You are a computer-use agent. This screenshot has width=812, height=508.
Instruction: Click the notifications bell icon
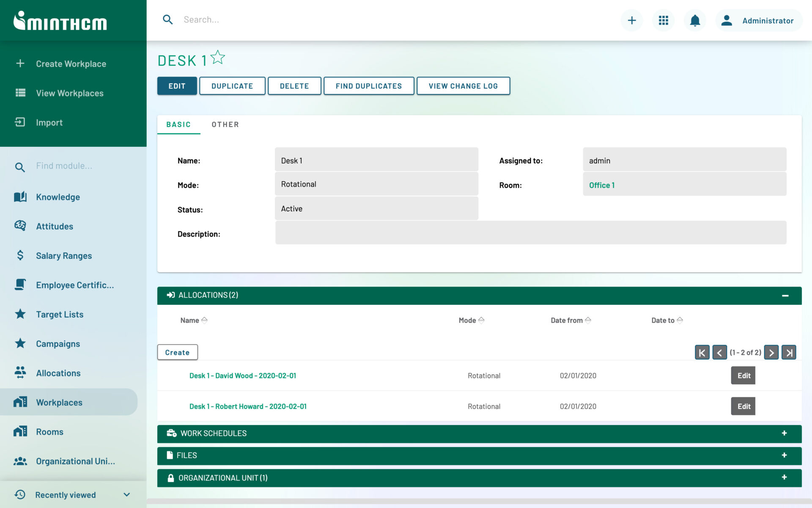pyautogui.click(x=694, y=20)
